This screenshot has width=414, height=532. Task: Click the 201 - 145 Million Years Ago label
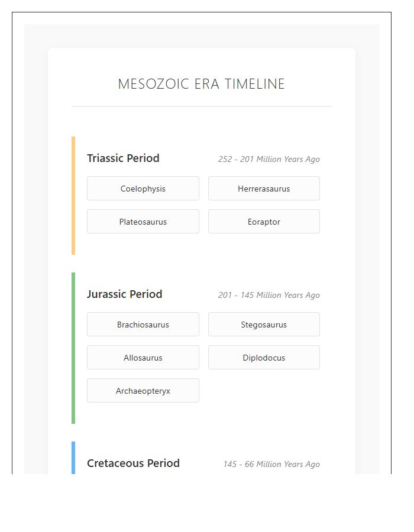(269, 295)
